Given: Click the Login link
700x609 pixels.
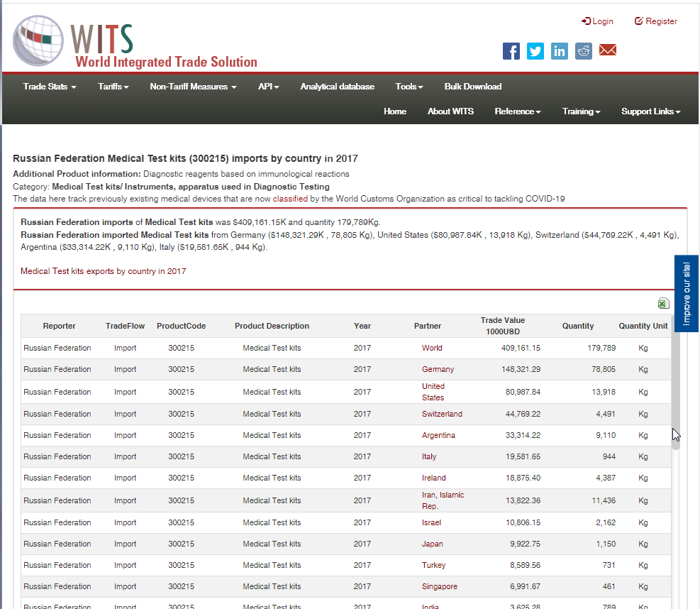Looking at the screenshot, I should click(x=597, y=21).
